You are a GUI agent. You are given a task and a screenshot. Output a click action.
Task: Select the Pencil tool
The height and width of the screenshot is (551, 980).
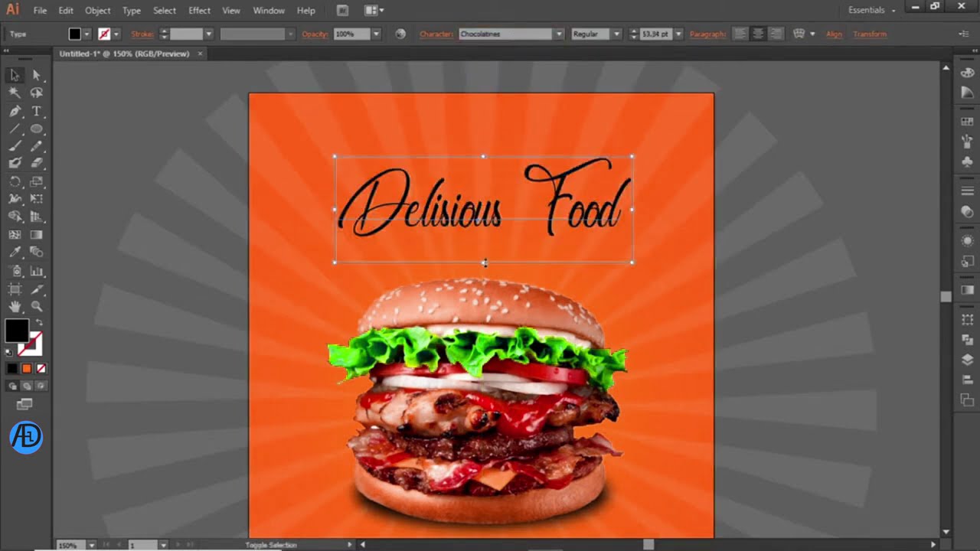(x=36, y=146)
